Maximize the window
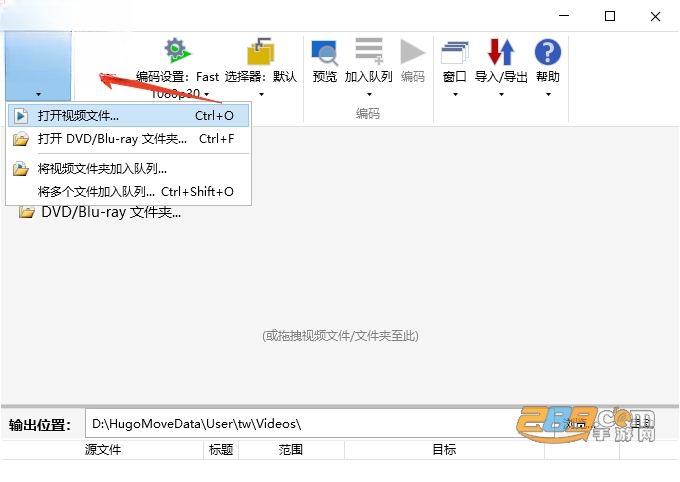Viewport: 680px width, 482px height. (610, 16)
